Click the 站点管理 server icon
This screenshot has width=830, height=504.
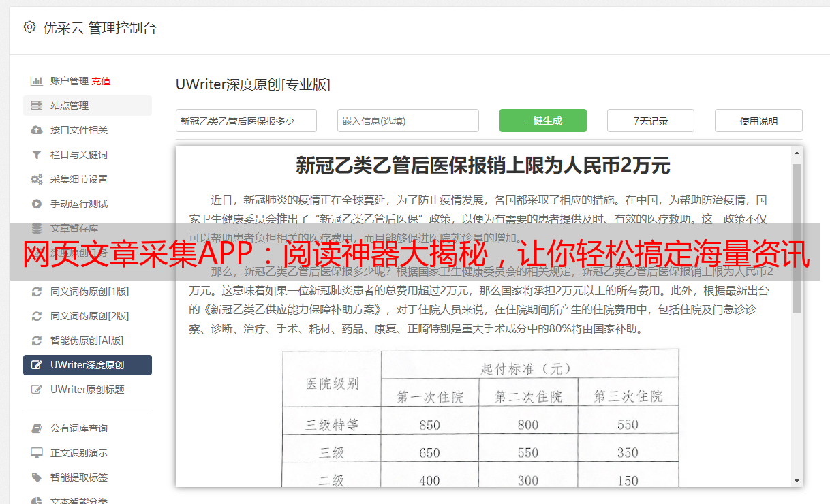(x=37, y=106)
